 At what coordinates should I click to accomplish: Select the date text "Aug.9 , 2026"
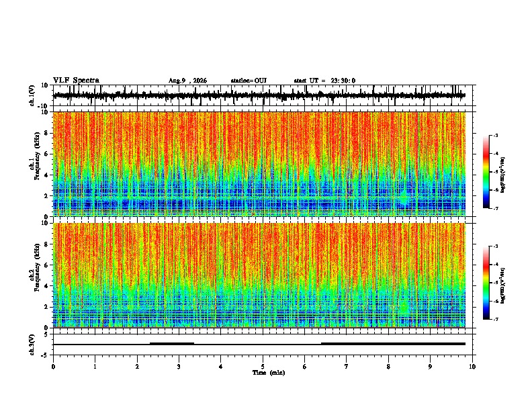pyautogui.click(x=187, y=81)
